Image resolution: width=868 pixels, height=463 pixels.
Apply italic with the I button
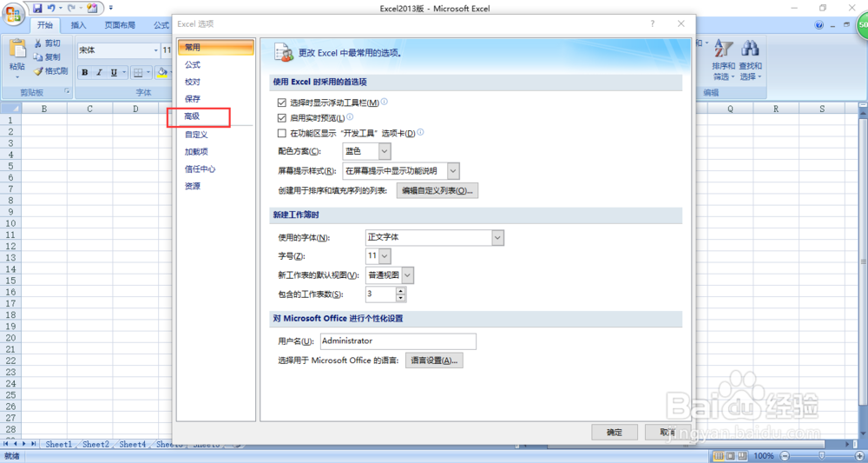click(99, 73)
